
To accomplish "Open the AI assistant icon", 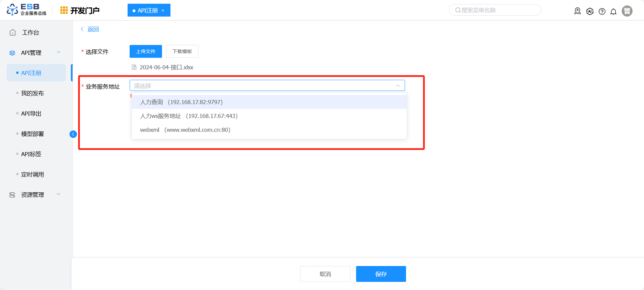I will 590,11.
